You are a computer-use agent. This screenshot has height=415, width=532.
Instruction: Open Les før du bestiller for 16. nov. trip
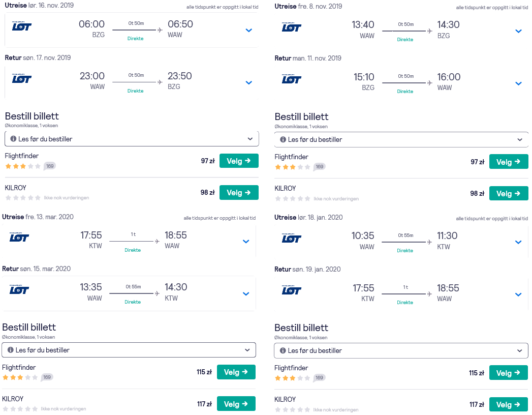[x=132, y=139]
